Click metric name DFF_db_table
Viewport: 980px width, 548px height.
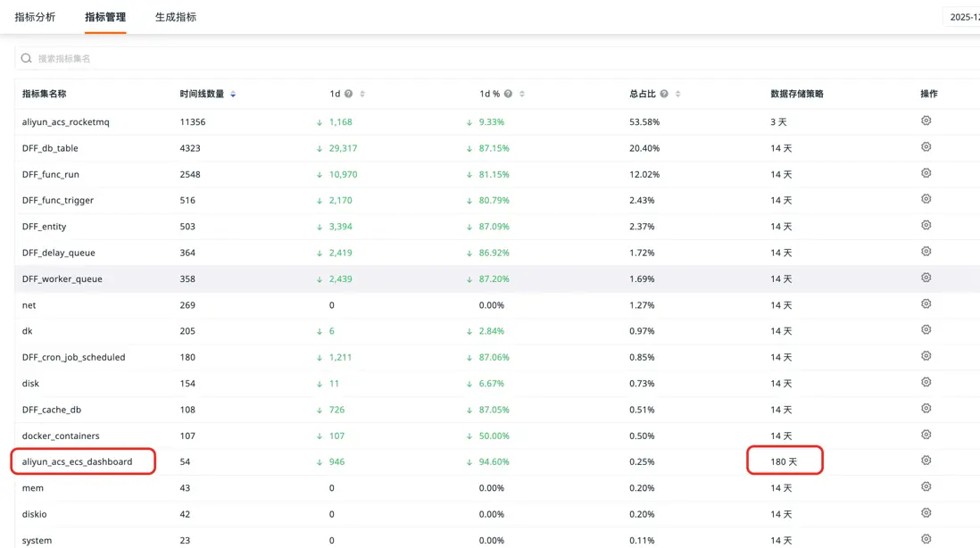click(50, 148)
